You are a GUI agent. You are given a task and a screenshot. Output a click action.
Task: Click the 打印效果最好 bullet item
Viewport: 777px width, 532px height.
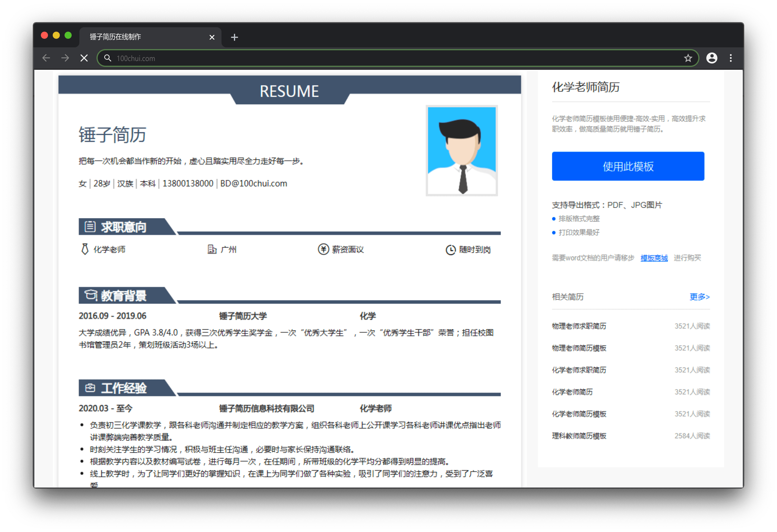pos(579,232)
